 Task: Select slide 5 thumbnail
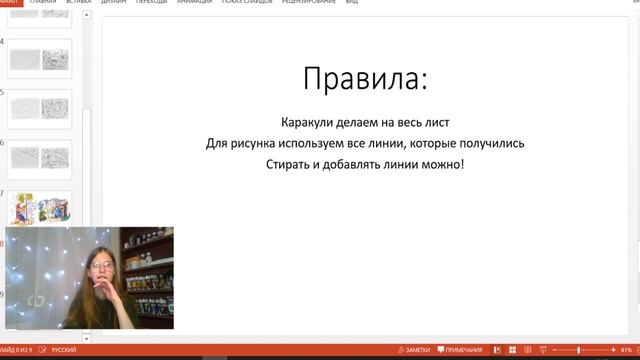pos(40,109)
